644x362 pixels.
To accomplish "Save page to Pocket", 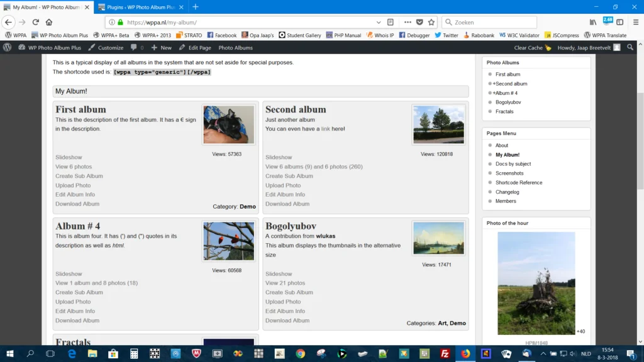I will coord(419,22).
